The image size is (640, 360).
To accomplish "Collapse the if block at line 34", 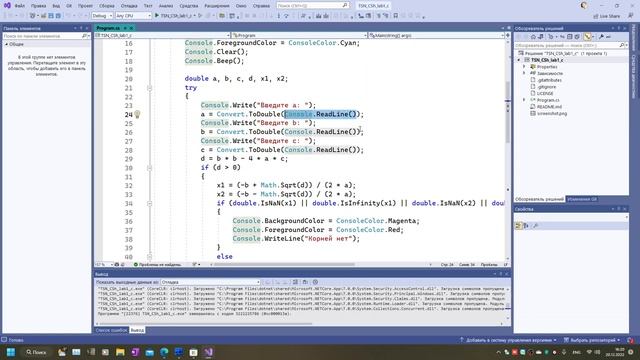I will [x=149, y=203].
